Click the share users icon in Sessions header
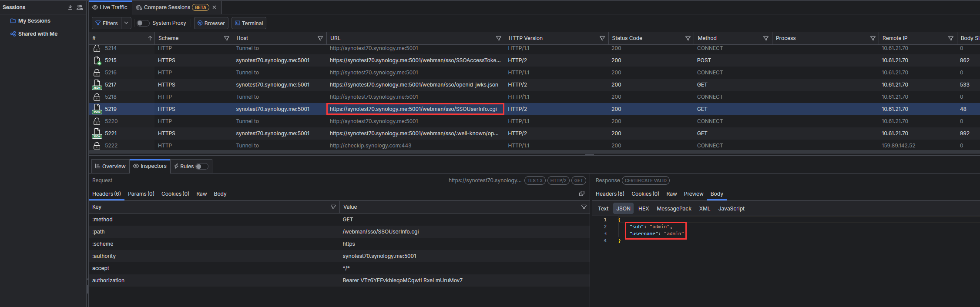 [80, 7]
